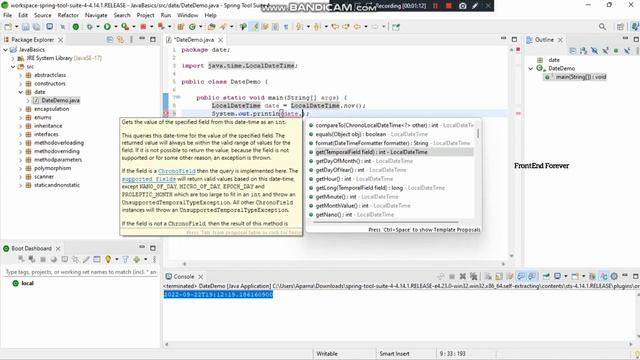
Task: Open the Run button dropdown arrow
Action: coord(116,27)
